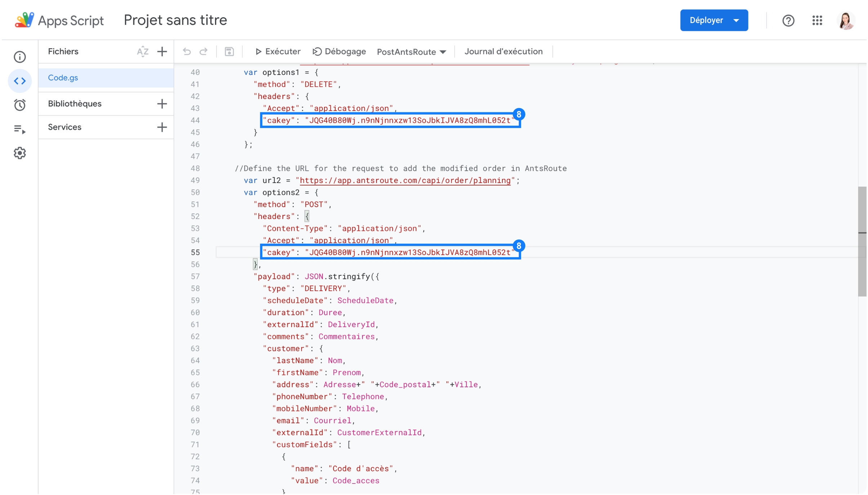Click the ScheduleDate variable on line 59
868x495 pixels.
tap(365, 300)
